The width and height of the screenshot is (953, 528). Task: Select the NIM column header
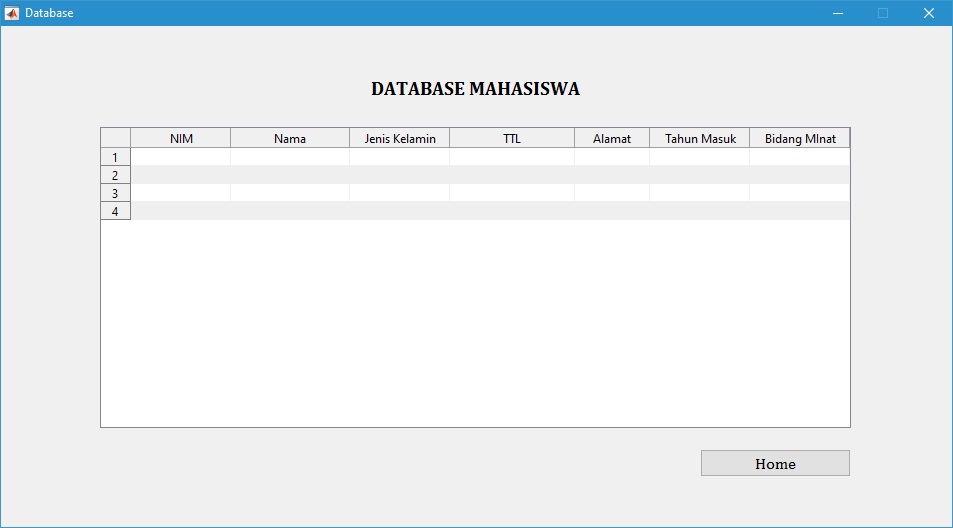(x=181, y=139)
